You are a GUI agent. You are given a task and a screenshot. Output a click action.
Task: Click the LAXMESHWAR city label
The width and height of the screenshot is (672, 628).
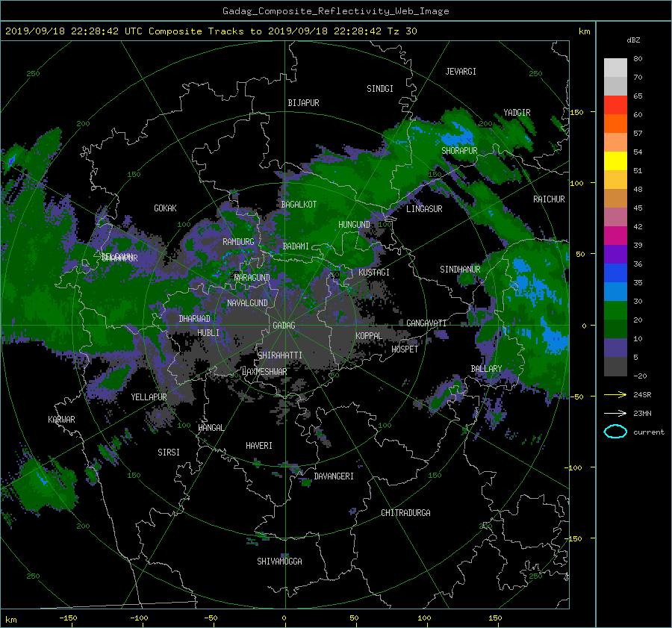click(264, 372)
